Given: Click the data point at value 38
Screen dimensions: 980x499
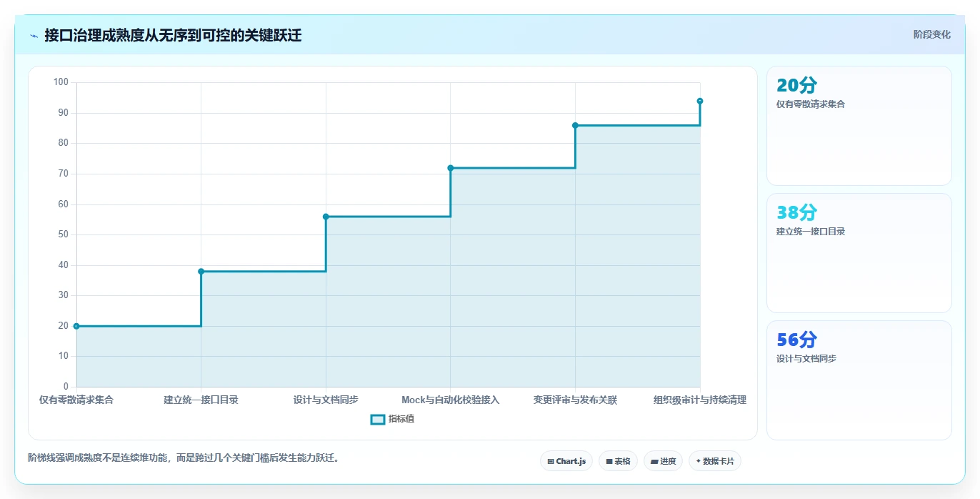Looking at the screenshot, I should tap(201, 272).
